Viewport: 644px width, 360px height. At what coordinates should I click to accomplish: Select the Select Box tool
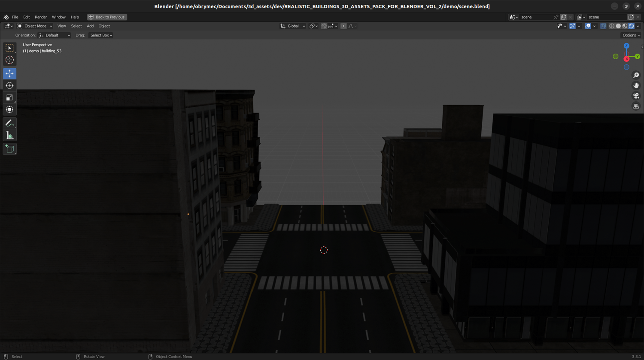[9, 48]
